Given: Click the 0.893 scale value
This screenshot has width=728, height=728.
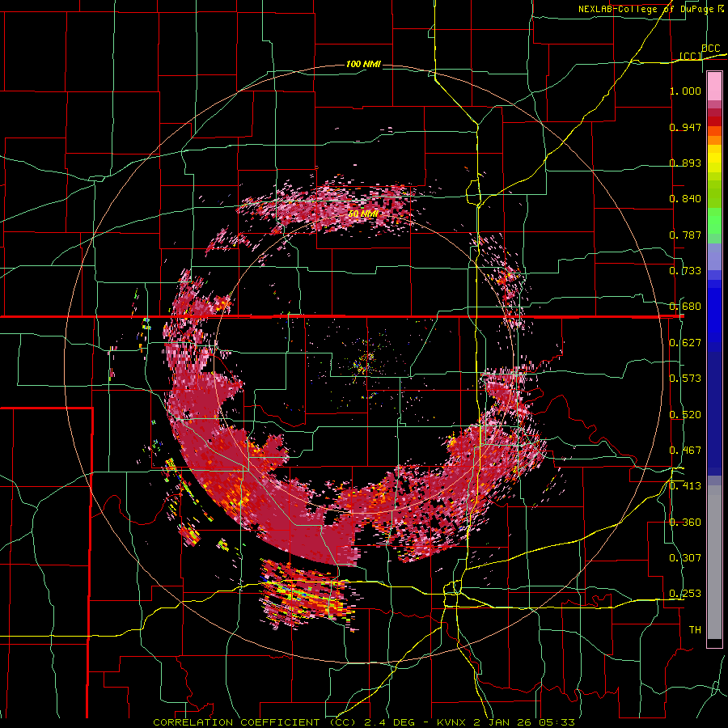Looking at the screenshot, I should (x=685, y=163).
